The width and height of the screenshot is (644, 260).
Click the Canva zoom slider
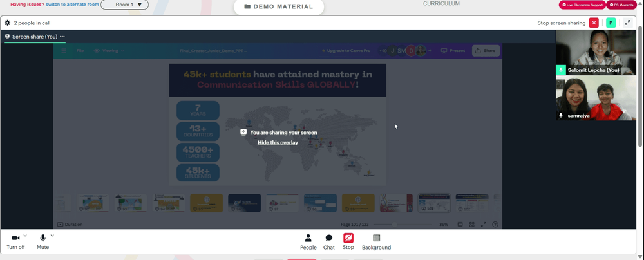[402, 225]
